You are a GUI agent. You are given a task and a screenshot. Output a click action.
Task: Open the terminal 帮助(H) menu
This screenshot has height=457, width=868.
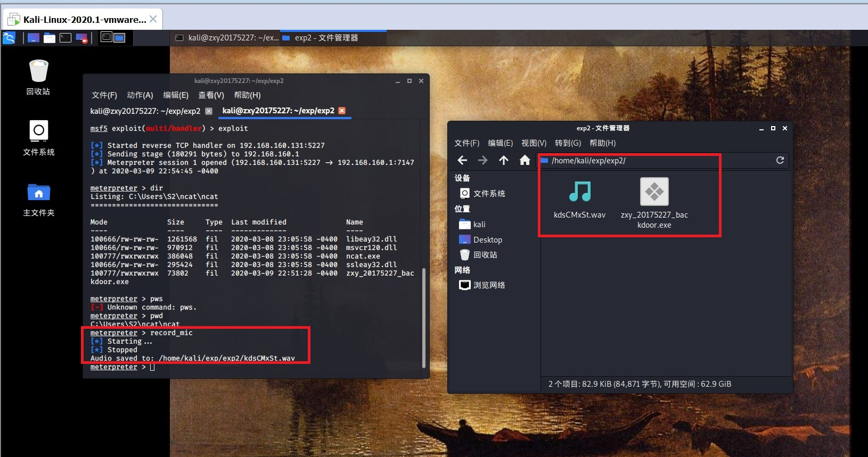pos(248,95)
